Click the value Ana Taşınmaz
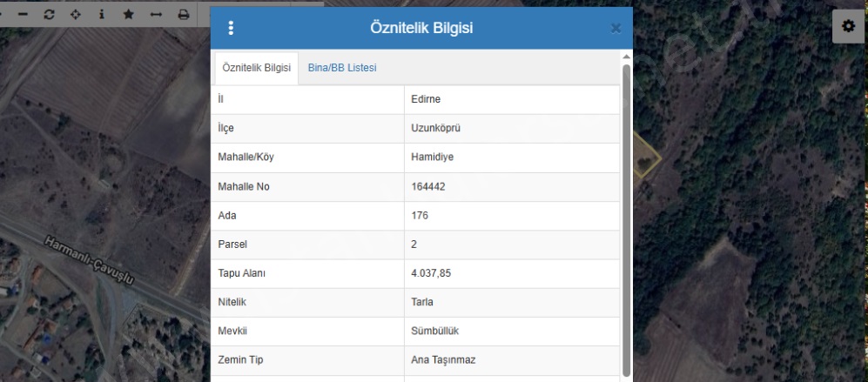The image size is (868, 382). pos(443,360)
